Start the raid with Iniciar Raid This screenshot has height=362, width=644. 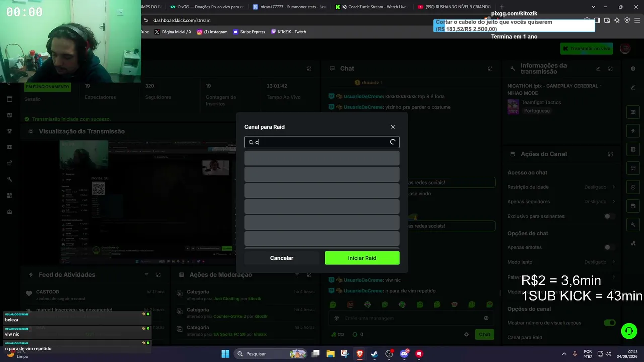click(362, 258)
